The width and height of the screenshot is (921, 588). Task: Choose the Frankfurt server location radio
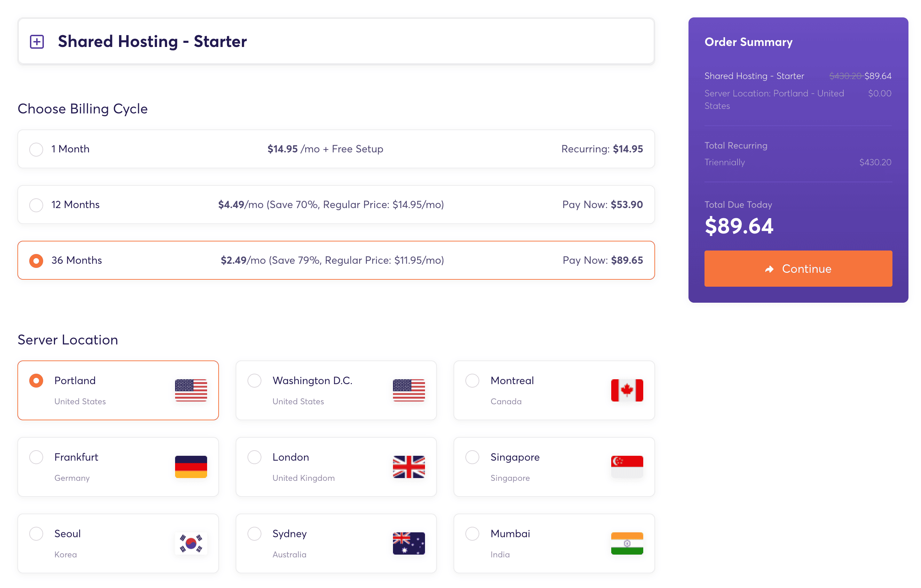click(36, 457)
